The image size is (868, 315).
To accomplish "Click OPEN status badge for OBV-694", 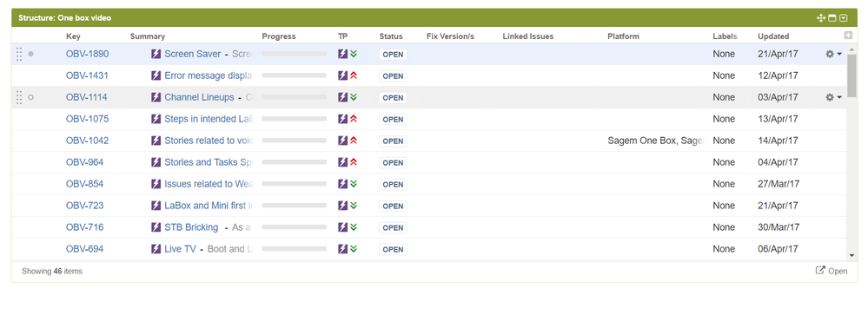I will coord(393,249).
